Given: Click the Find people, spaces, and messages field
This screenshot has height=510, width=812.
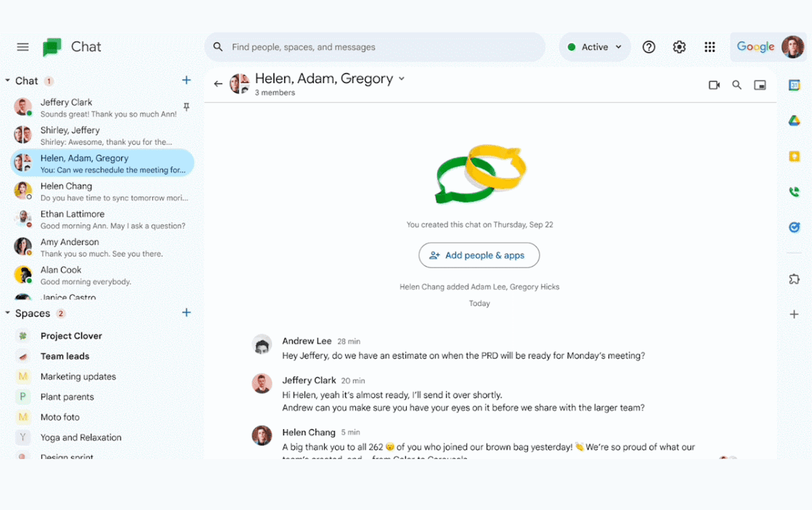Looking at the screenshot, I should pyautogui.click(x=375, y=47).
